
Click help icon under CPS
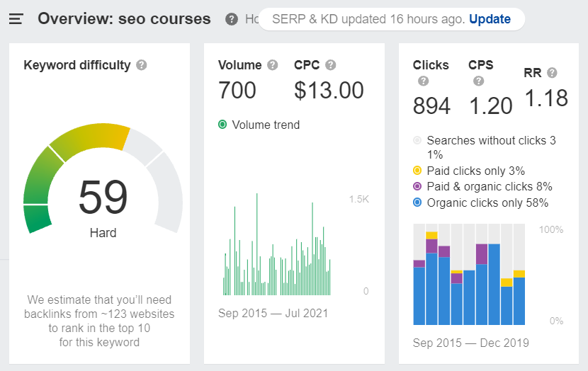point(479,81)
